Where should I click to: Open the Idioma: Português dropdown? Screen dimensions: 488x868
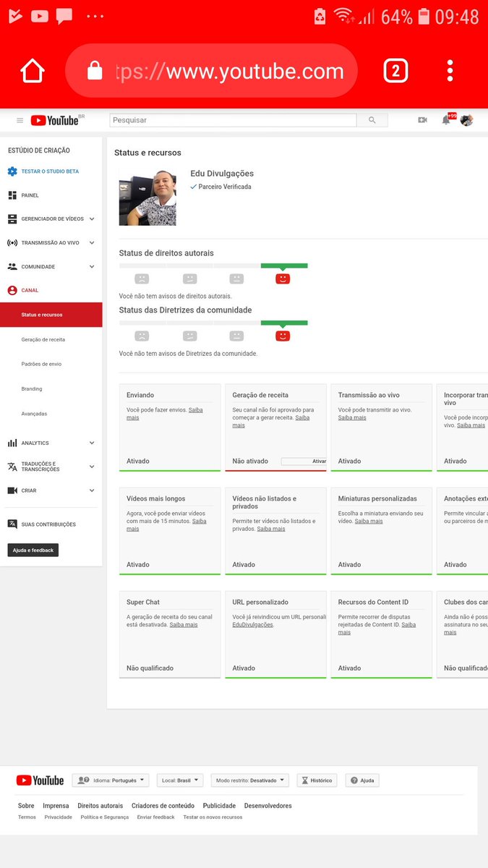(x=110, y=780)
